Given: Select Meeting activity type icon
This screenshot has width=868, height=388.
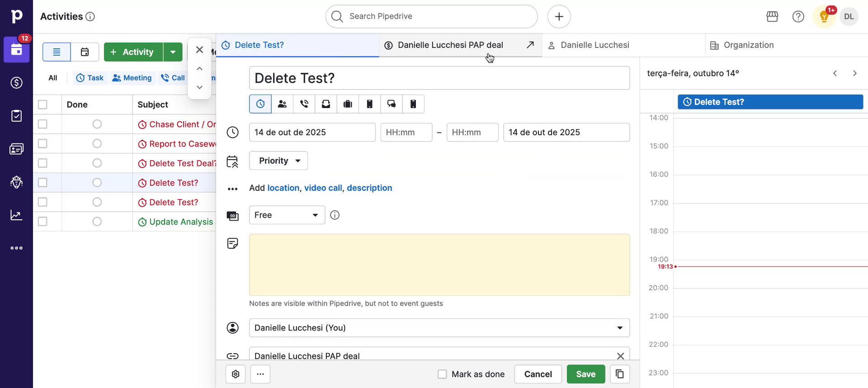Looking at the screenshot, I should point(282,104).
